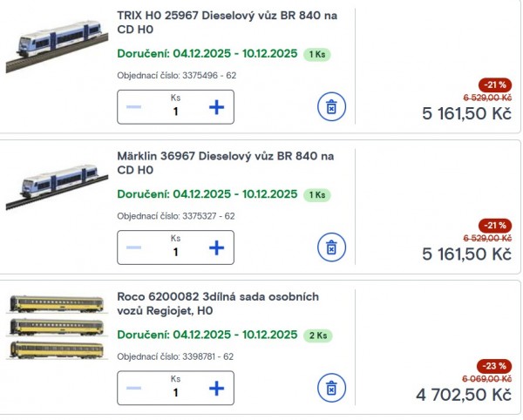Image resolution: width=523 pixels, height=420 pixels.
Task: Click Roco yellow coaches thumbnail image
Action: 56,328
